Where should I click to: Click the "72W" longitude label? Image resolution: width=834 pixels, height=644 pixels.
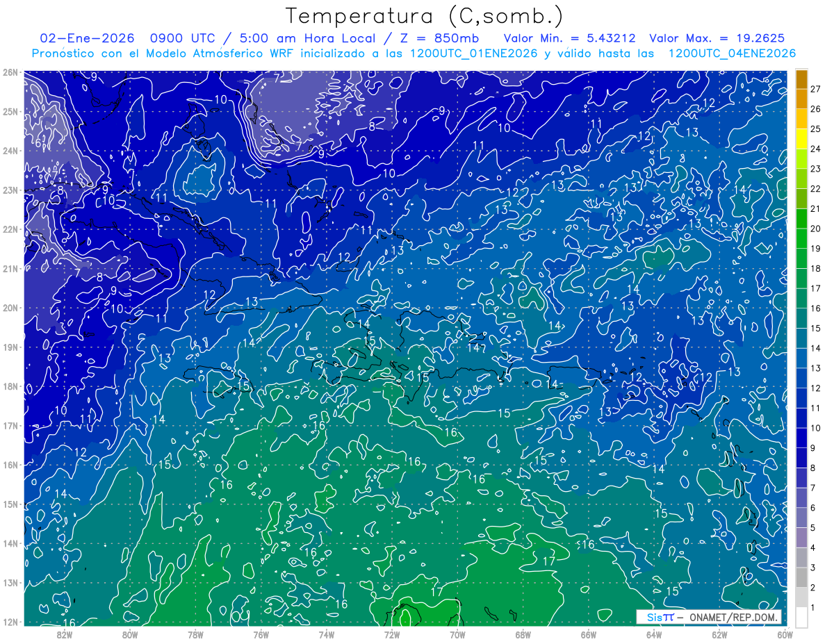[x=392, y=634]
